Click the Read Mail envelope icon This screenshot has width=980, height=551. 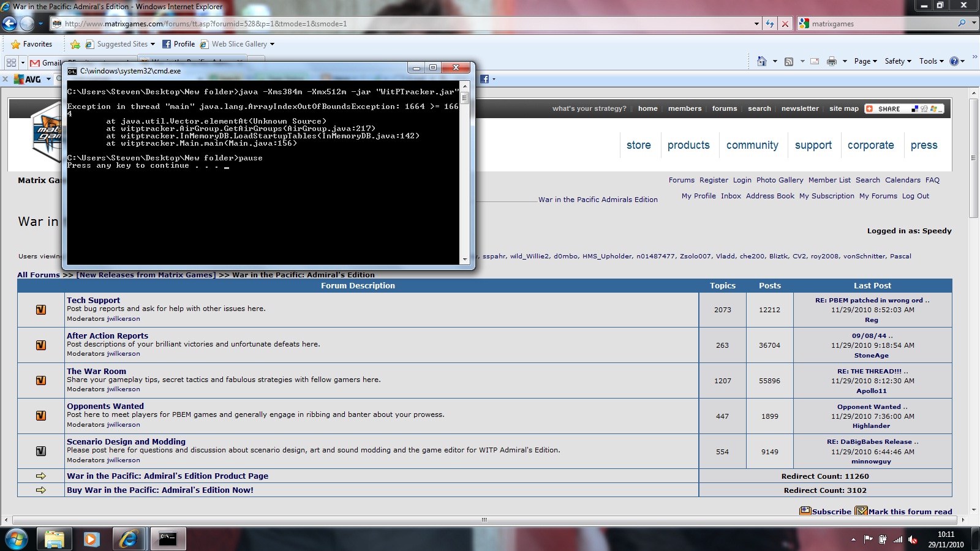(x=815, y=61)
